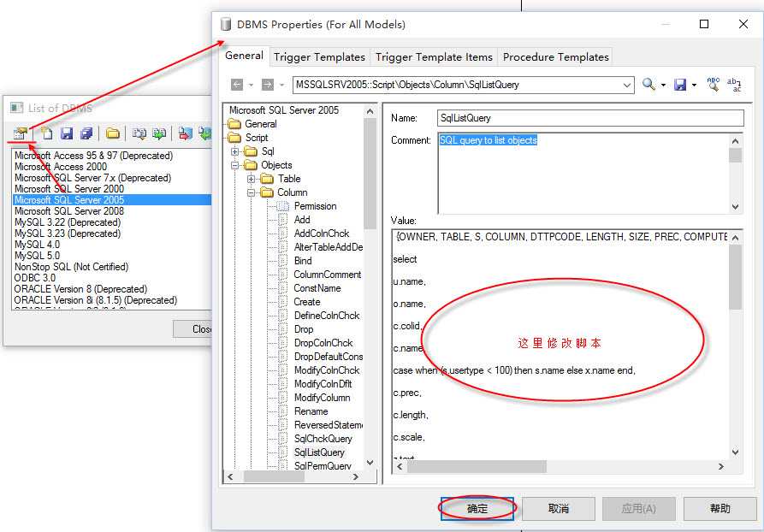764x532 pixels.
Task: Collapse the Column folder node
Action: pos(251,192)
